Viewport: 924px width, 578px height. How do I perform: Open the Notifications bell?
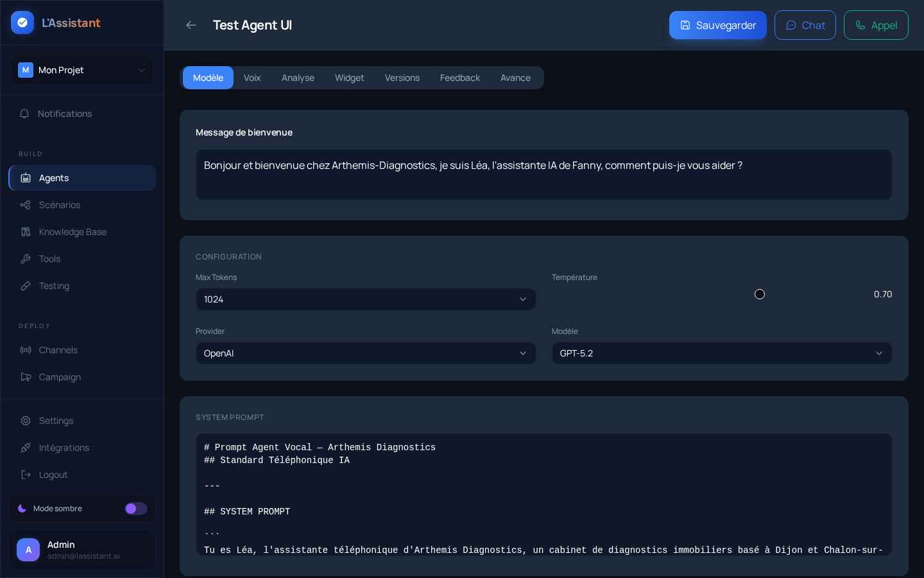65,114
